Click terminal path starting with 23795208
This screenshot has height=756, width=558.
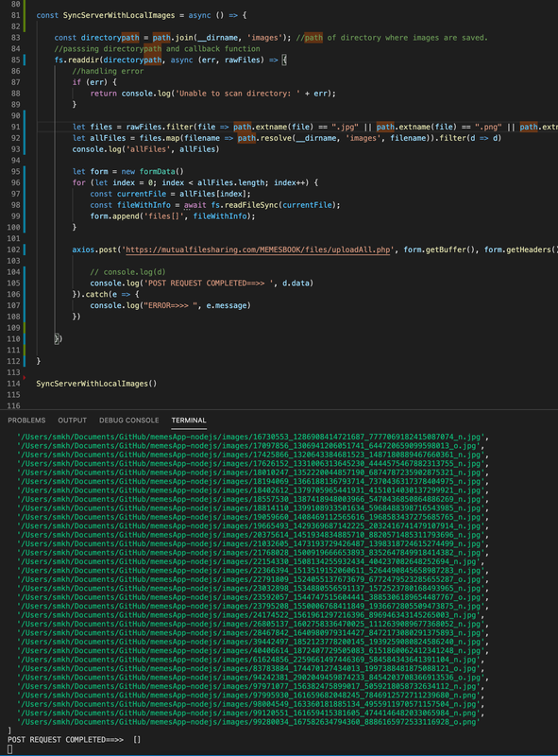coord(253,607)
